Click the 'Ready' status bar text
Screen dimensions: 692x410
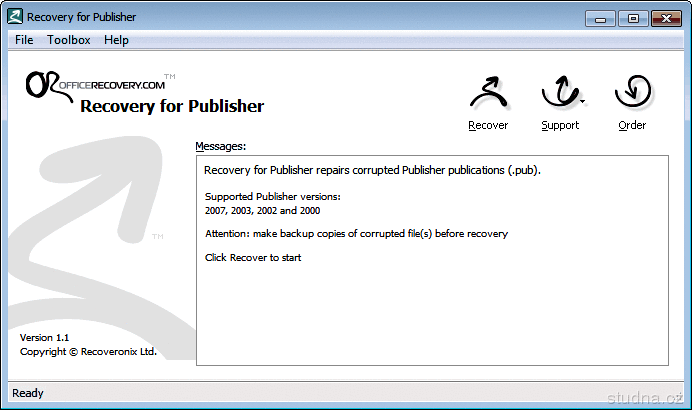coord(28,393)
